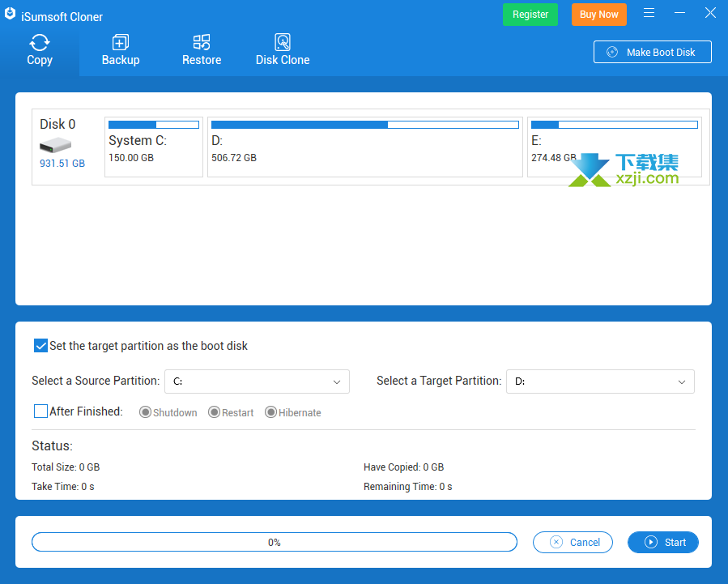Screen dimensions: 728x584
Task: Click the Remaining Time: 0 s text
Action: pos(407,487)
